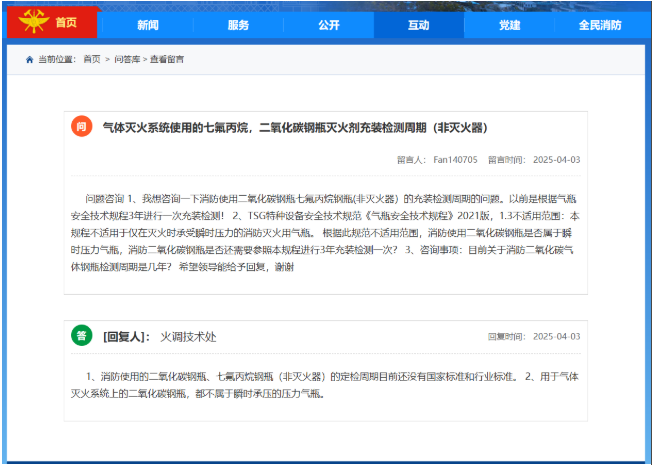Switch to the 互动 interaction tab

tap(419, 24)
